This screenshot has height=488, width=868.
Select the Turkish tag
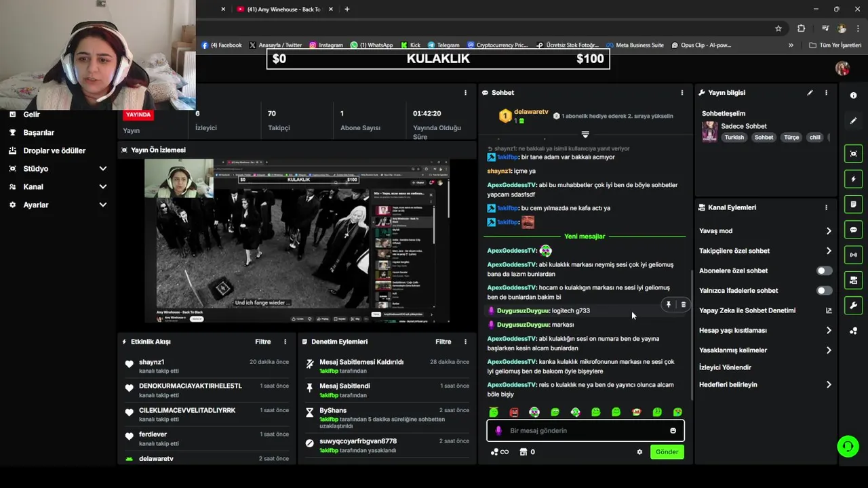(734, 138)
